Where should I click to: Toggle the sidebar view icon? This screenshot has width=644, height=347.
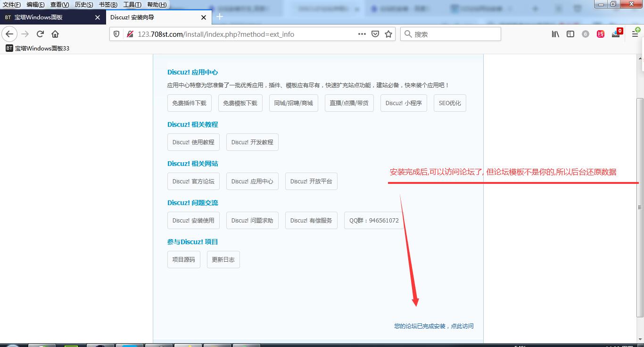coord(570,34)
